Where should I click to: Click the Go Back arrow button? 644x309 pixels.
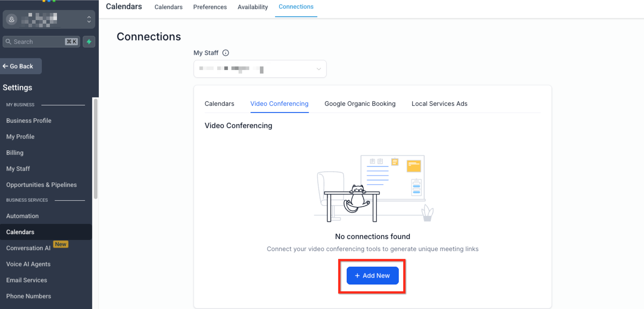20,66
